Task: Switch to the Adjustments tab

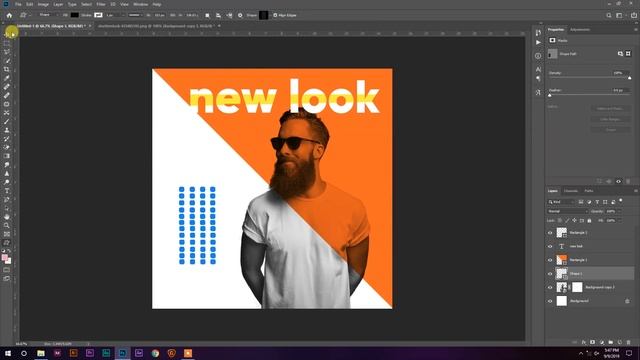Action: [580, 29]
